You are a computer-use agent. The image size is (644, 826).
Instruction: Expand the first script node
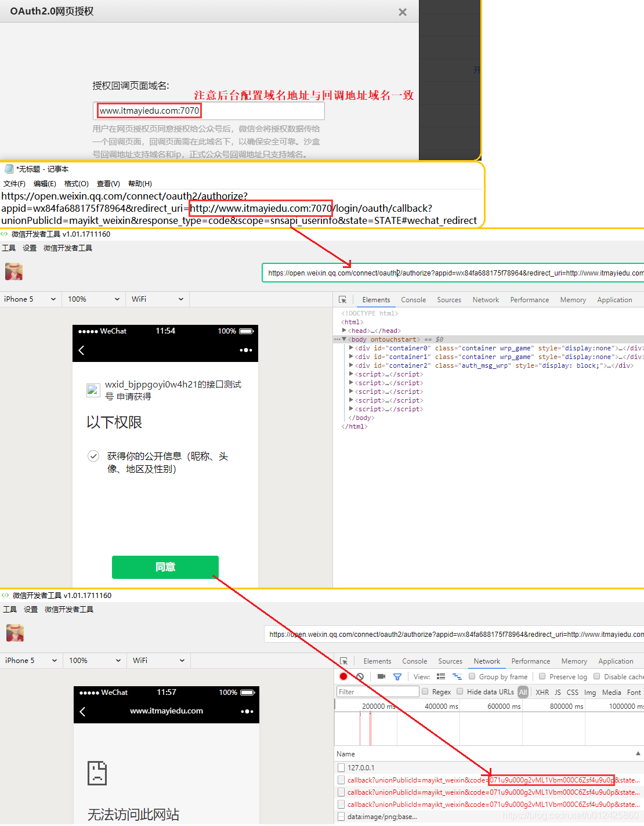point(351,374)
